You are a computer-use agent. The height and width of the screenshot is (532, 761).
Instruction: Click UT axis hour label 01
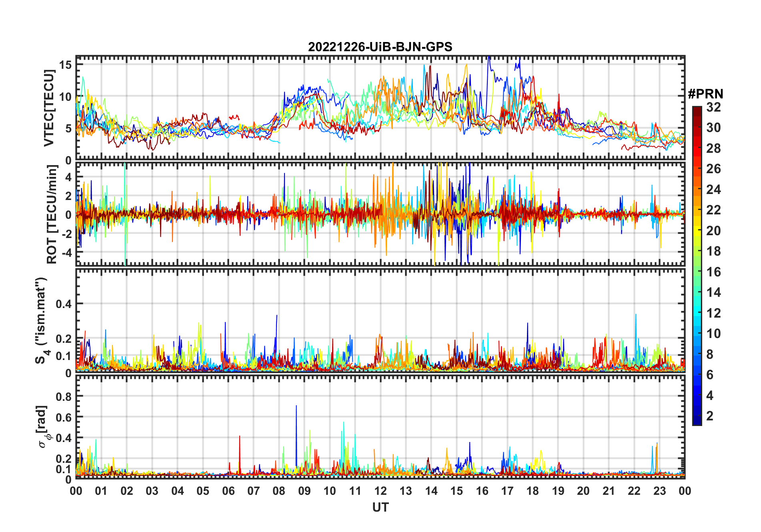(101, 491)
